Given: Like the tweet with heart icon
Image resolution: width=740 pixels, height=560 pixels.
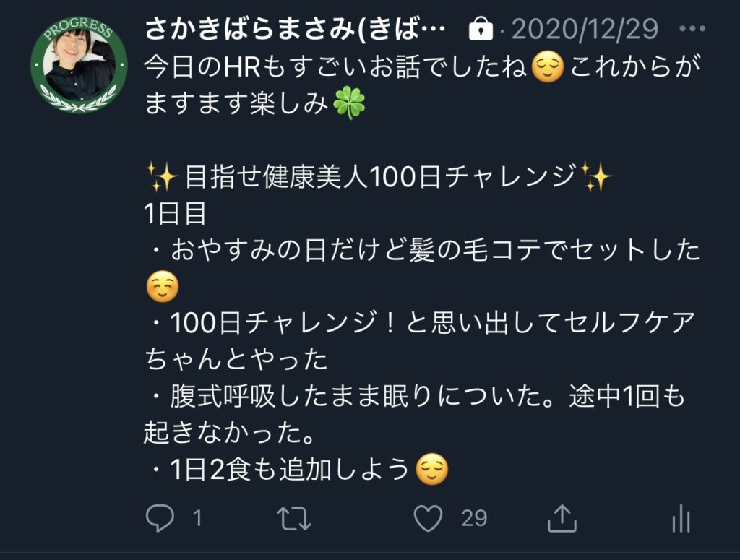Looking at the screenshot, I should click(x=428, y=519).
